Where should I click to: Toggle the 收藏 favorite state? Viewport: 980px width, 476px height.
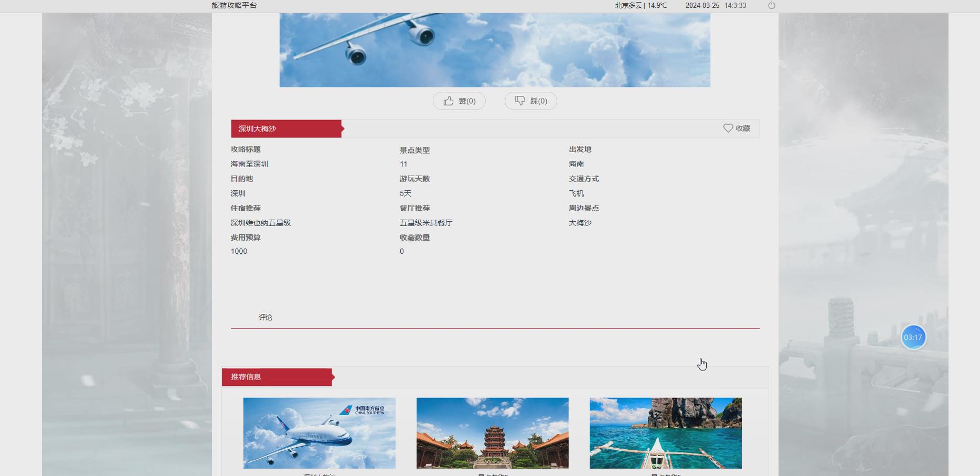737,128
